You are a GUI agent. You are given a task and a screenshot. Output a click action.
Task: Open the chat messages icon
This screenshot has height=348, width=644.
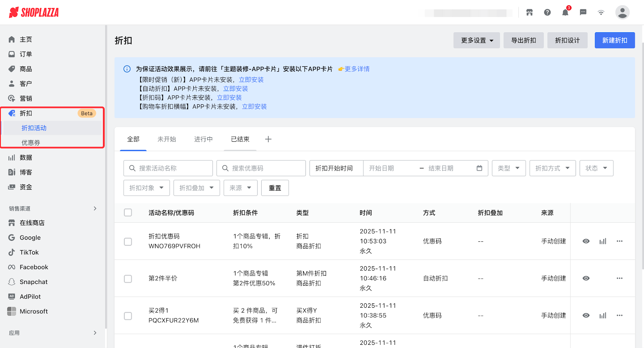coord(583,12)
